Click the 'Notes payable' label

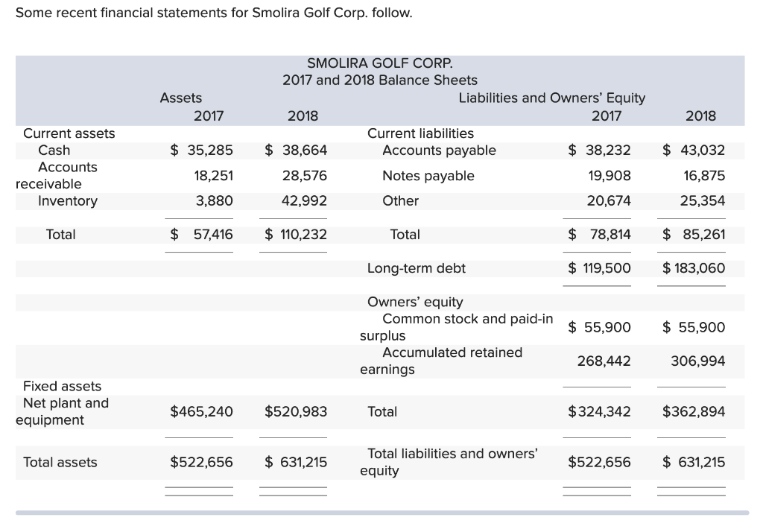428,176
